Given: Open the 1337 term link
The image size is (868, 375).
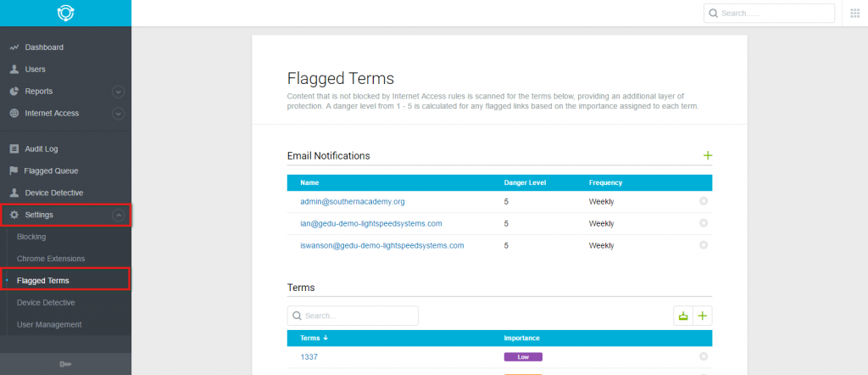Looking at the screenshot, I should click(x=309, y=356).
